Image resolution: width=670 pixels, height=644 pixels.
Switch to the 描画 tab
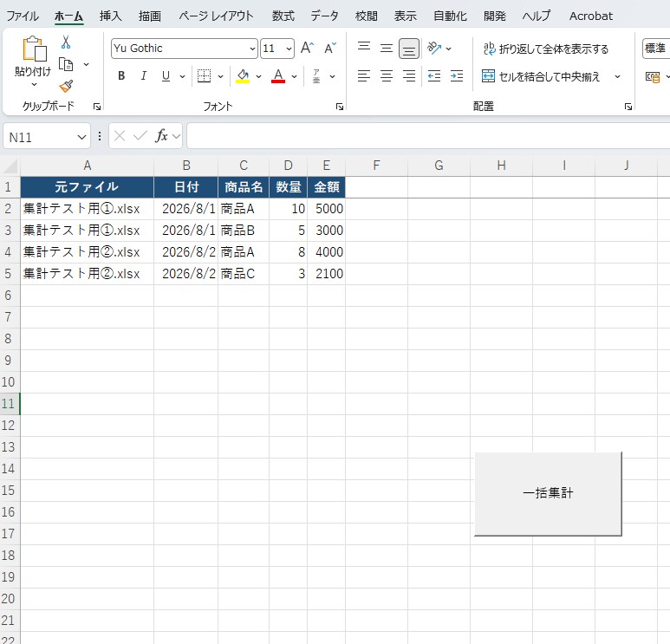150,16
